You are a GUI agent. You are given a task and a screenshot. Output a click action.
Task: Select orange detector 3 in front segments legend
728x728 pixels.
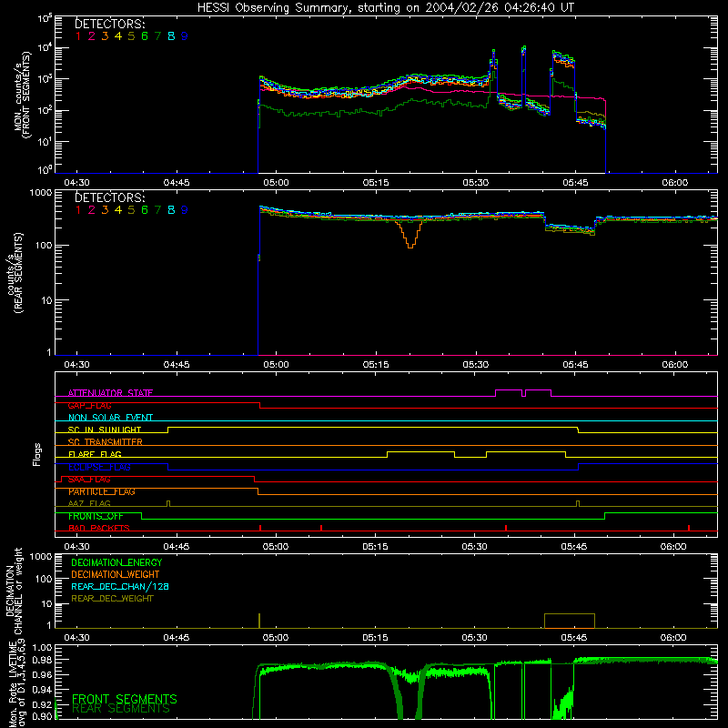tap(105, 36)
